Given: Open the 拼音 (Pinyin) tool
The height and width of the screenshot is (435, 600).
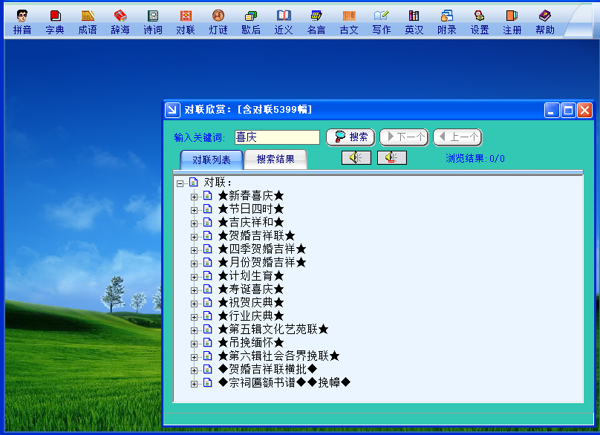Looking at the screenshot, I should pyautogui.click(x=22, y=21).
